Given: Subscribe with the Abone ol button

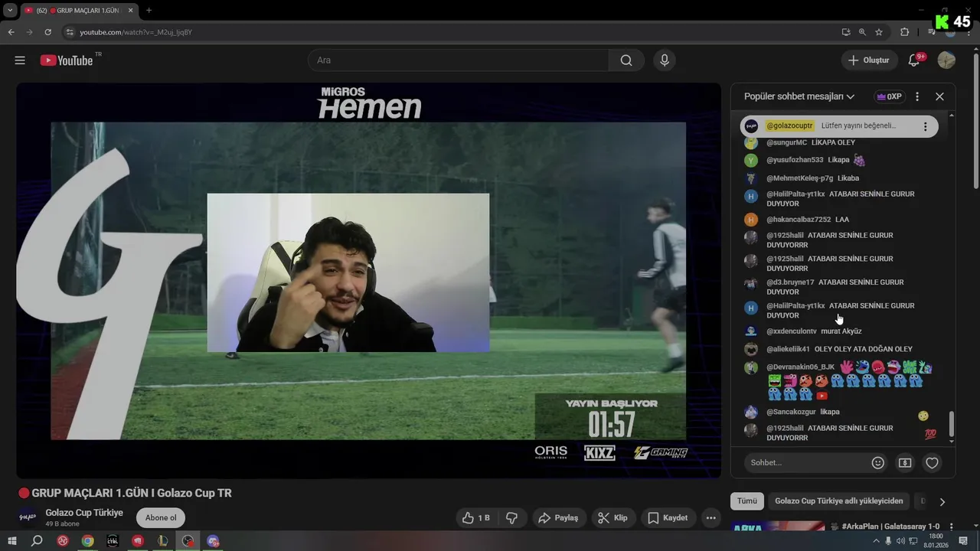Looking at the screenshot, I should (x=161, y=518).
